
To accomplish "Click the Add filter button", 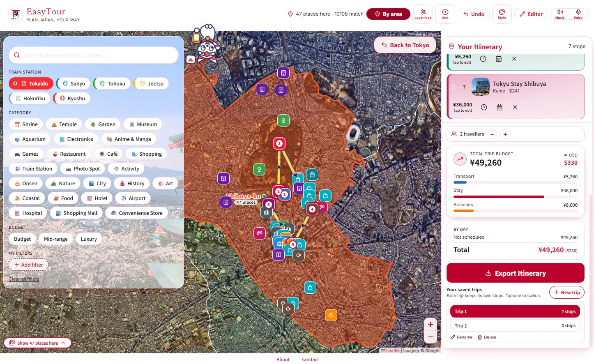I will point(29,265).
